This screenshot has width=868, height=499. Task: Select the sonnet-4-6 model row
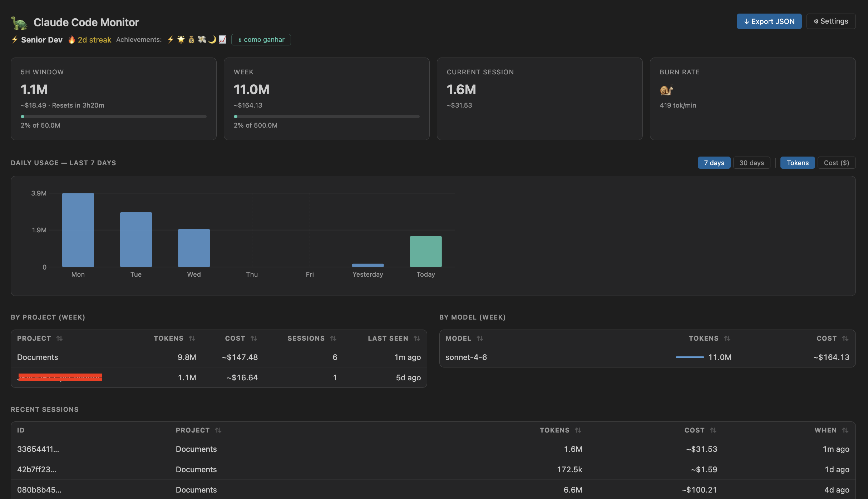tap(647, 357)
